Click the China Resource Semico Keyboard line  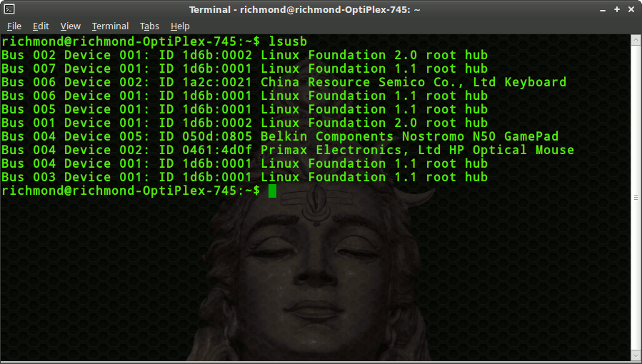tap(284, 82)
